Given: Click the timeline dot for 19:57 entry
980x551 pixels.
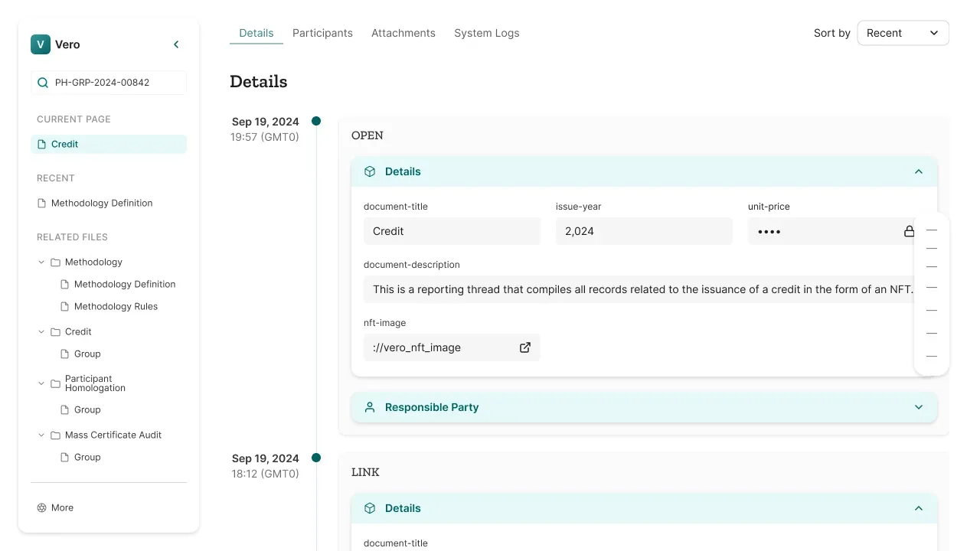Looking at the screenshot, I should click(x=316, y=121).
